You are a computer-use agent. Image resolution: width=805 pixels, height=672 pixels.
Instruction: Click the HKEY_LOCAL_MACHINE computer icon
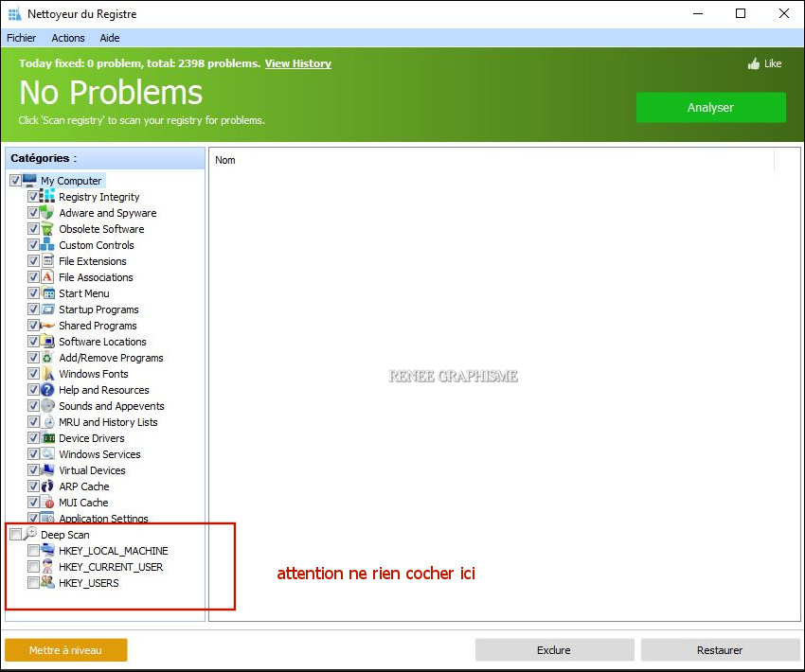[47, 551]
